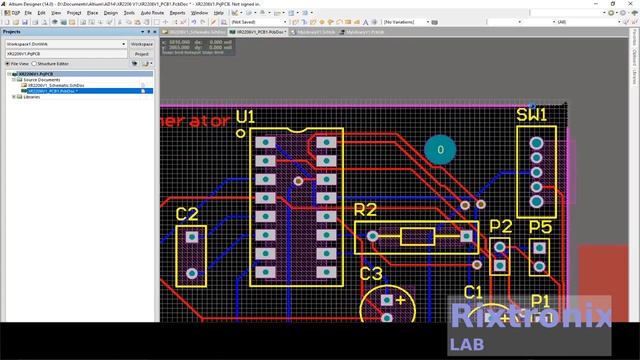The width and height of the screenshot is (640, 360).
Task: Click the R2 designator on PCB
Action: [x=365, y=210]
